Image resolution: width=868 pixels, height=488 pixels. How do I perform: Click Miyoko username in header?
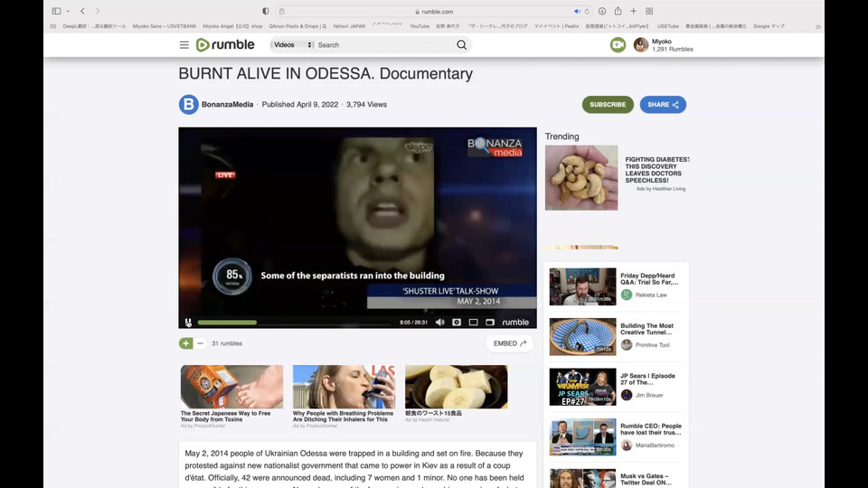[x=662, y=42]
